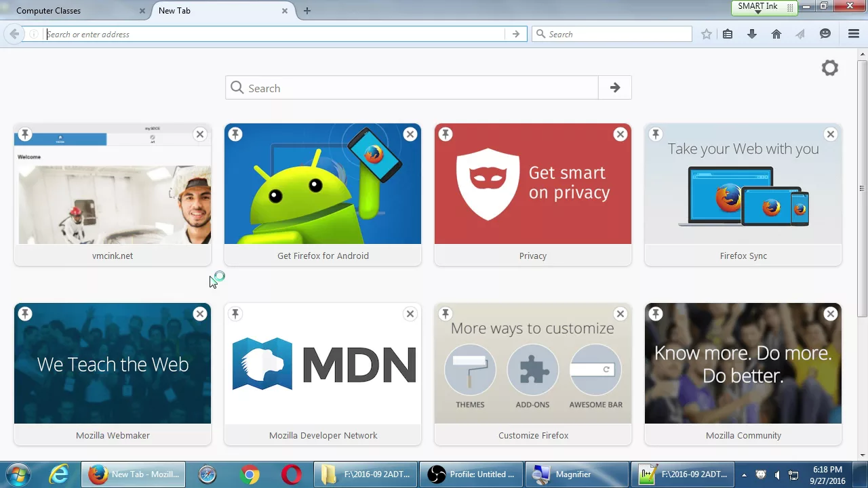Click the back navigation arrow

tap(14, 34)
